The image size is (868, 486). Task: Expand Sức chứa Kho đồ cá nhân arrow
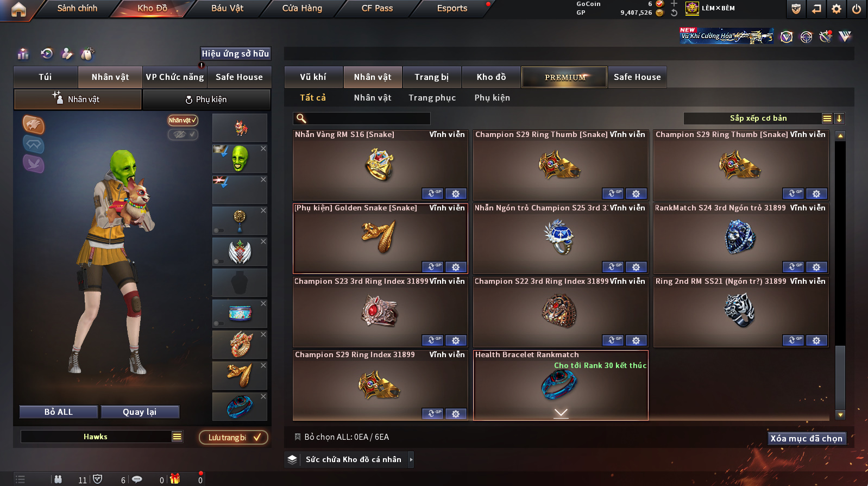[411, 460]
